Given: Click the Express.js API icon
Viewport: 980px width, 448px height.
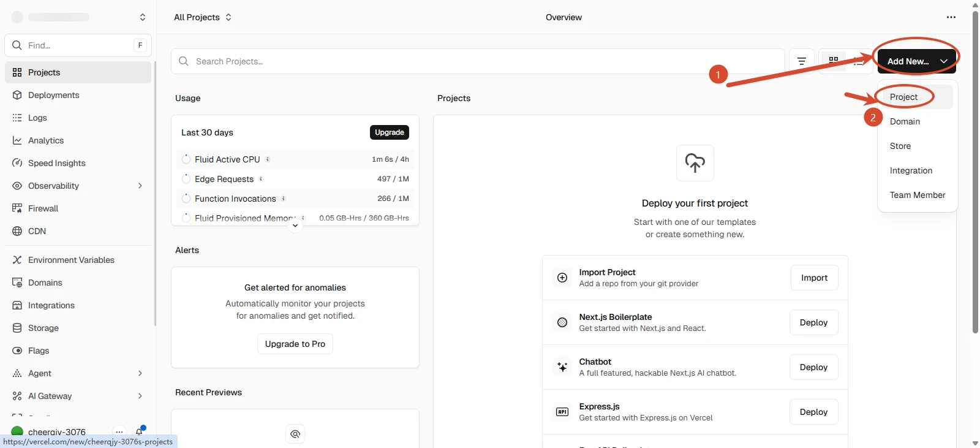Looking at the screenshot, I should [x=562, y=412].
